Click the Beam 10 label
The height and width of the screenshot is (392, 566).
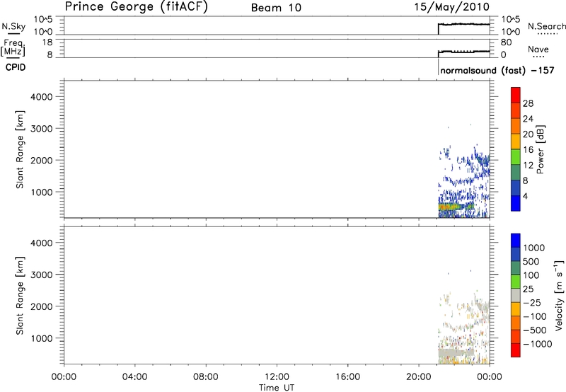(x=276, y=8)
